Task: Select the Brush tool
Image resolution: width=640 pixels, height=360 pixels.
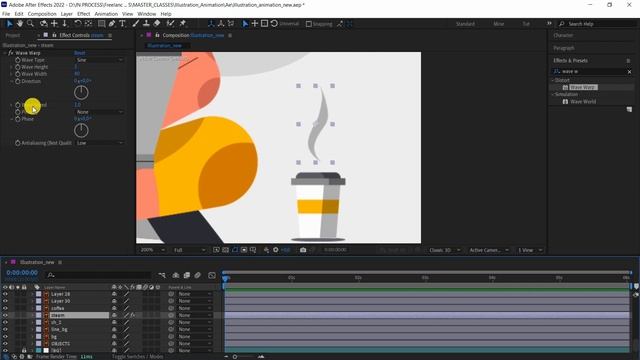Action: pyautogui.click(x=136, y=24)
